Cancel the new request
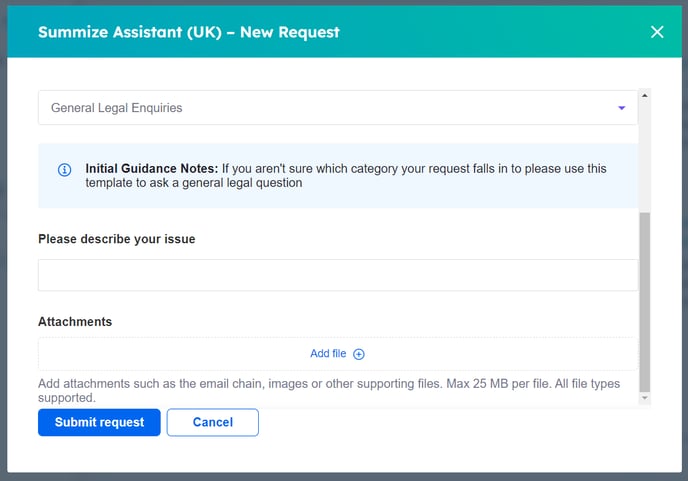The image size is (688, 481). click(212, 422)
